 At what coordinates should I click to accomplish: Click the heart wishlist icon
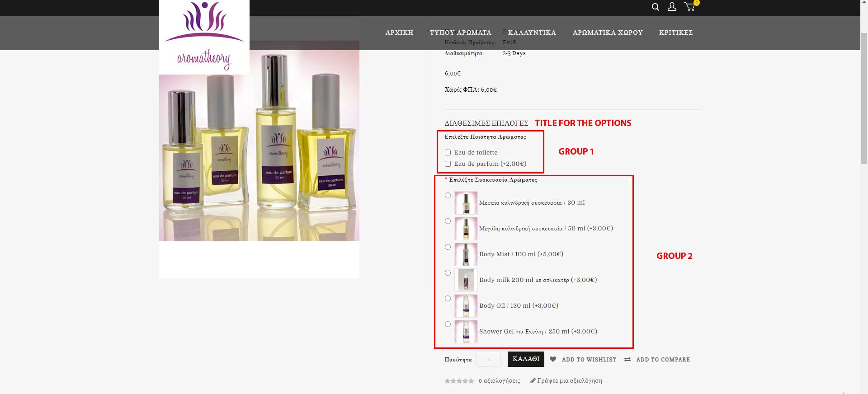[553, 359]
